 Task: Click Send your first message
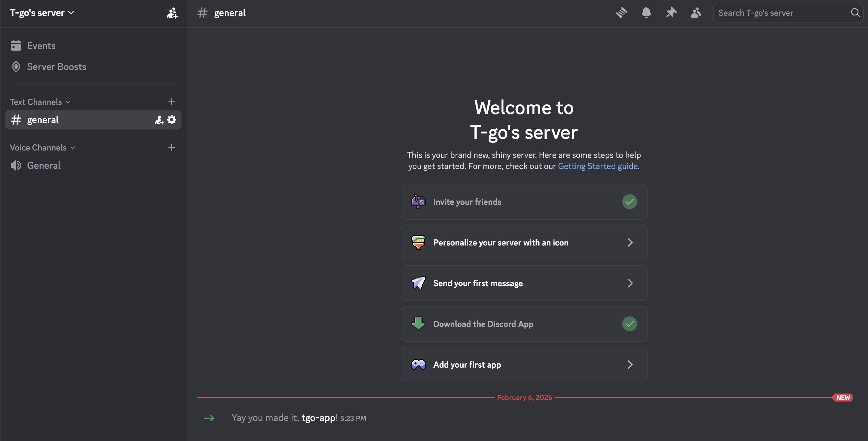524,283
